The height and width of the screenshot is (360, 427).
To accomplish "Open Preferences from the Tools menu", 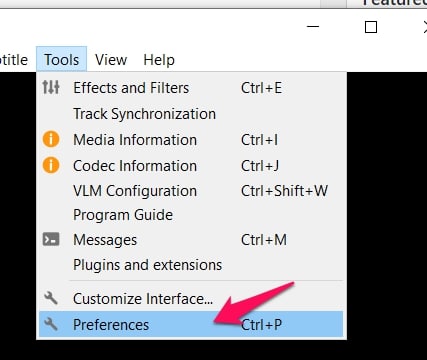I will coord(191,324).
